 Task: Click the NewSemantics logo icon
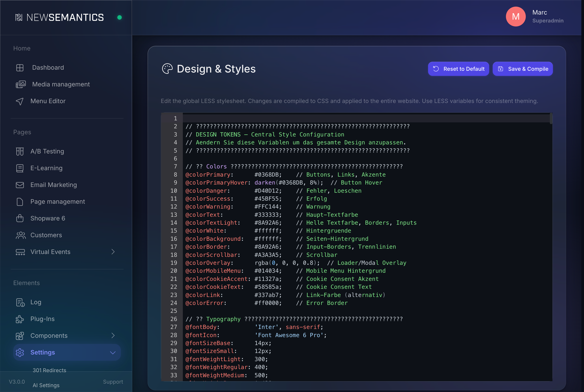pos(19,17)
